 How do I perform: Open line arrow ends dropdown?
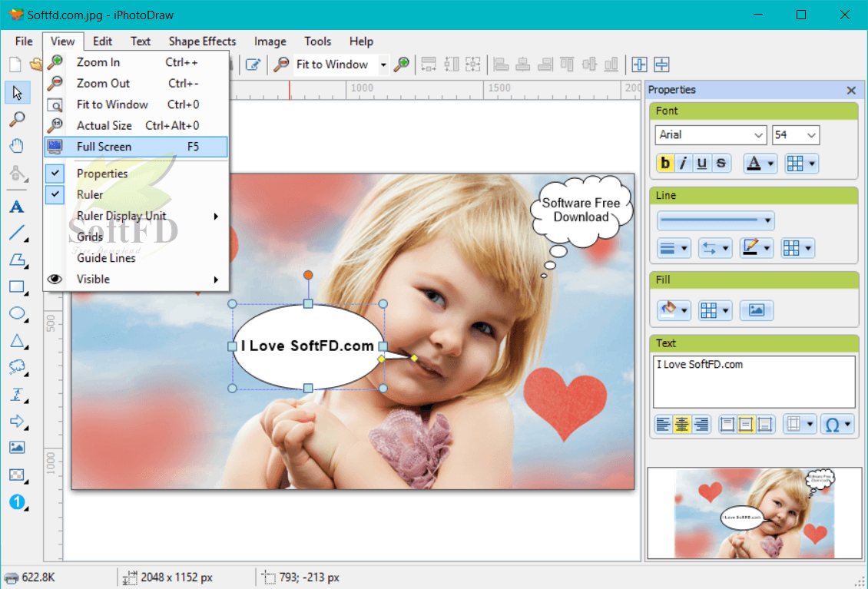point(715,248)
